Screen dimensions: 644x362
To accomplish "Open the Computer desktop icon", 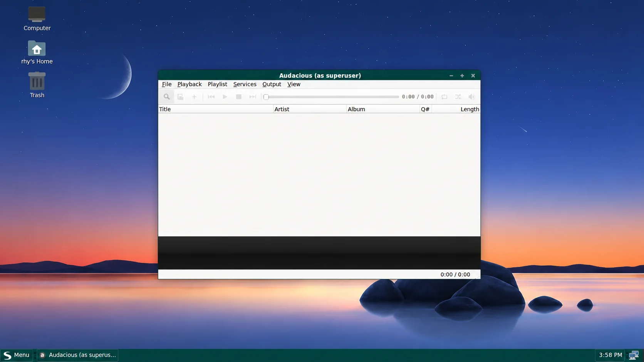I will 37,18.
